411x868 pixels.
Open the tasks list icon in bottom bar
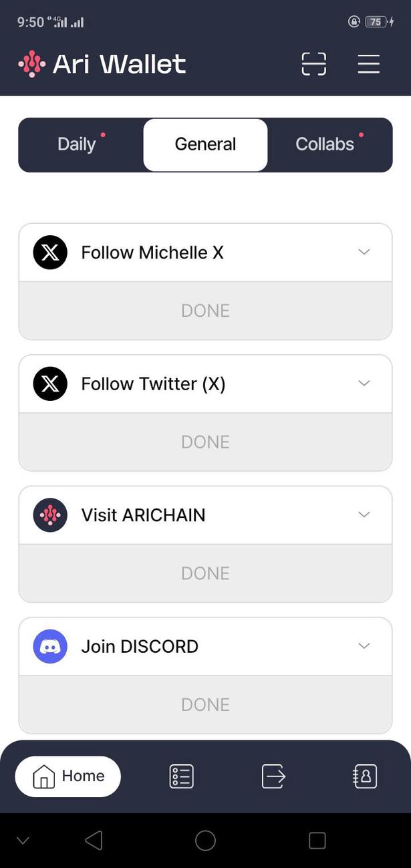(x=180, y=776)
